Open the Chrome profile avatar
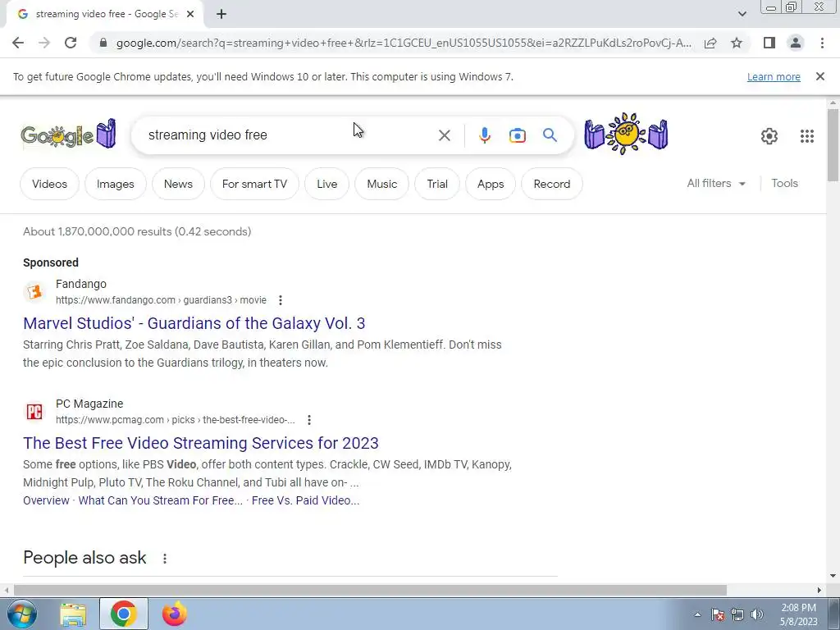Image resolution: width=840 pixels, height=630 pixels. pyautogui.click(x=796, y=43)
